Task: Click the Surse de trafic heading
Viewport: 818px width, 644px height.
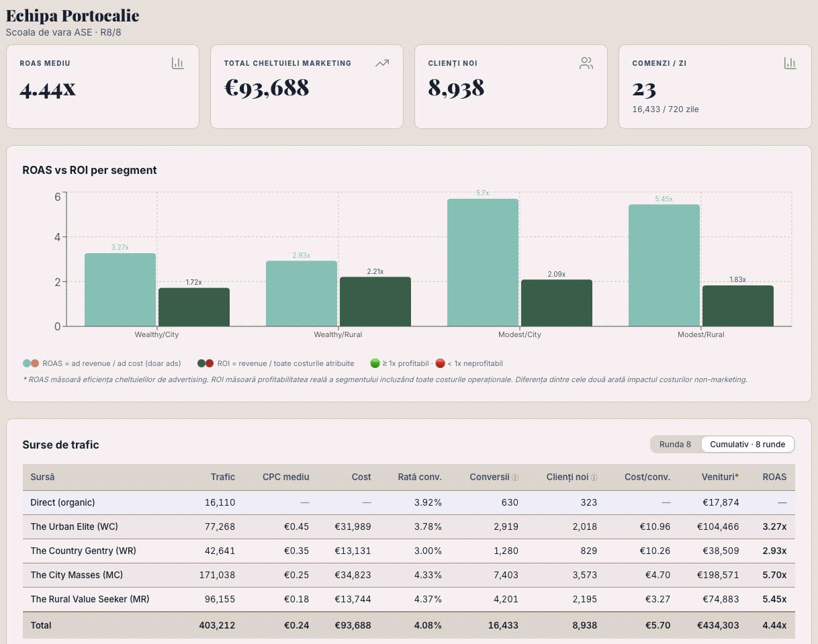Action: click(60, 445)
